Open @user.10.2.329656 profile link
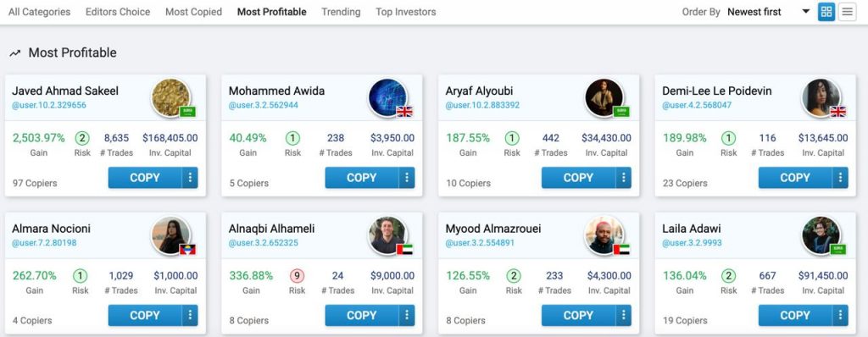The height and width of the screenshot is (337, 868). pyautogui.click(x=49, y=105)
